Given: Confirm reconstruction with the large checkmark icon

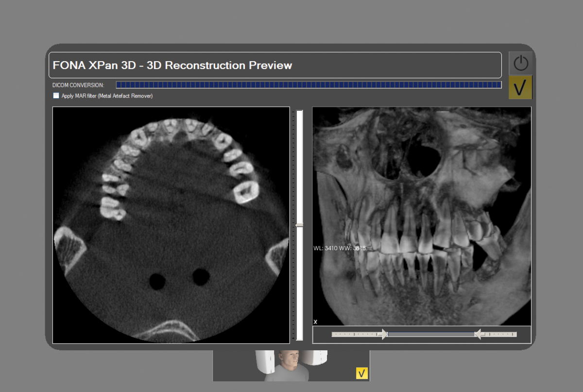Looking at the screenshot, I should coord(520,87).
